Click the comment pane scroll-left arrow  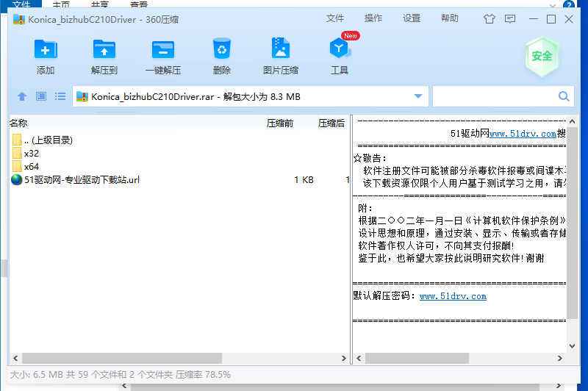pyautogui.click(x=359, y=359)
